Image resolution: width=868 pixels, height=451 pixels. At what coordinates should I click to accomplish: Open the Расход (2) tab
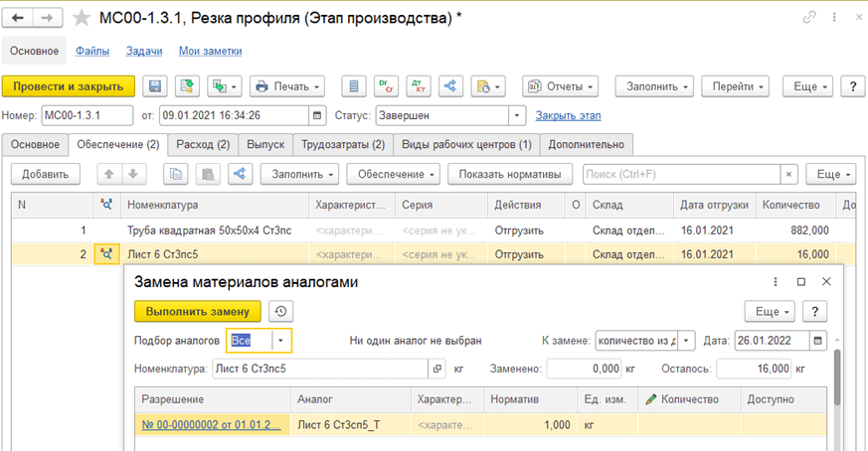[203, 144]
